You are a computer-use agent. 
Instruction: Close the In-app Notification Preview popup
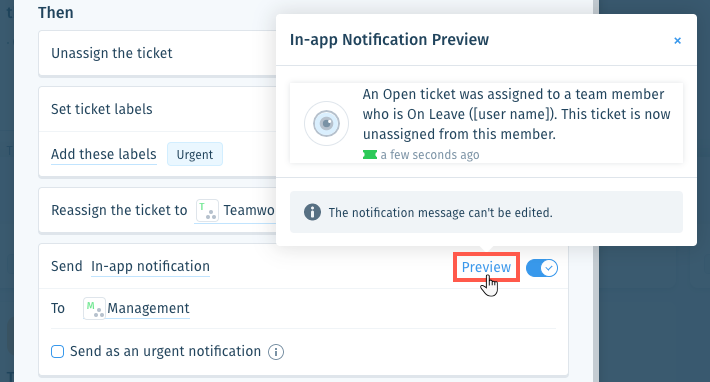pos(677,41)
